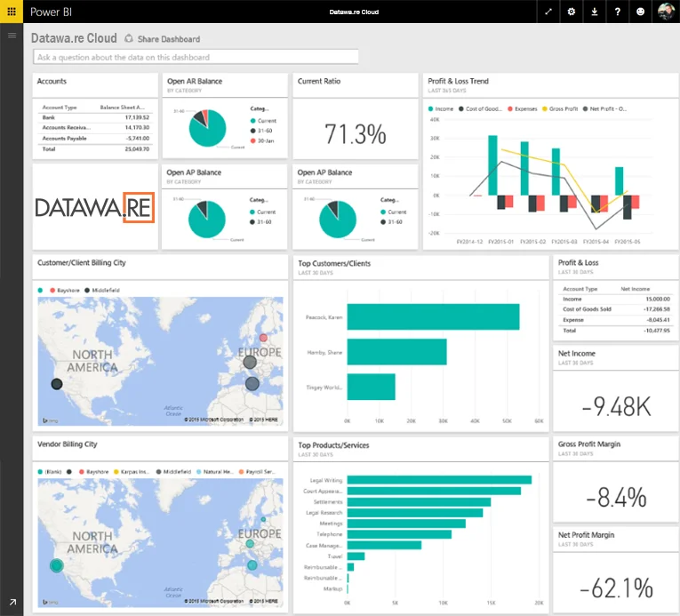Open the Profit & Loss tile title

pos(578,262)
